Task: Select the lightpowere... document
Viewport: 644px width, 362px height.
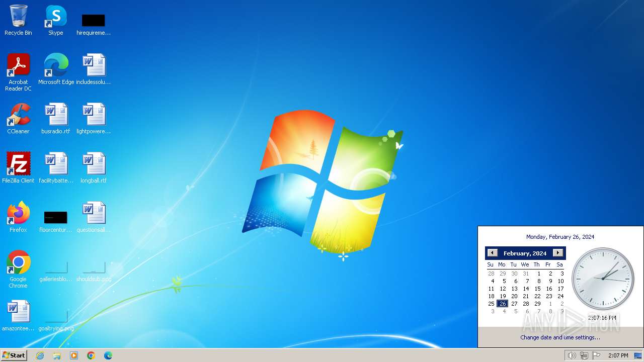Action: 94,119
